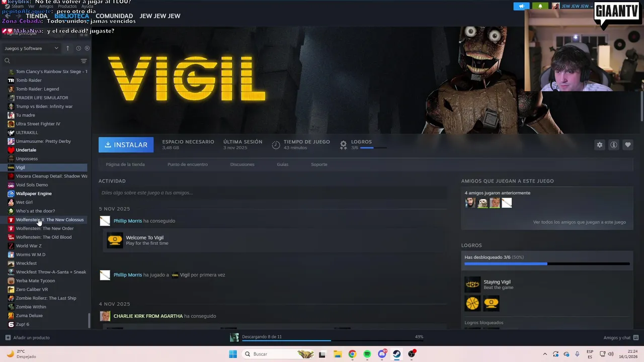Select Who's at the door? in library

35,211
